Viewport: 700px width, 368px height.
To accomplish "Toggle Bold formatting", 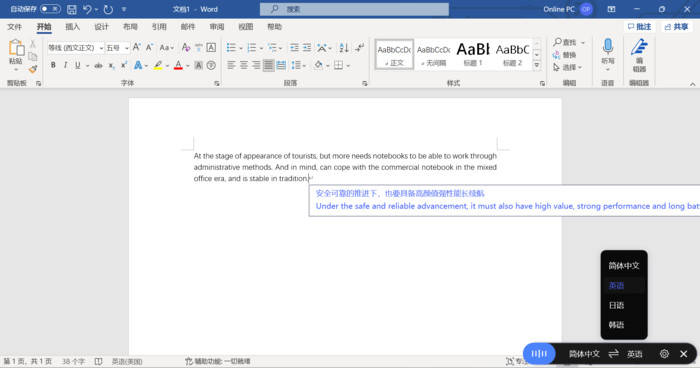I will coord(53,65).
